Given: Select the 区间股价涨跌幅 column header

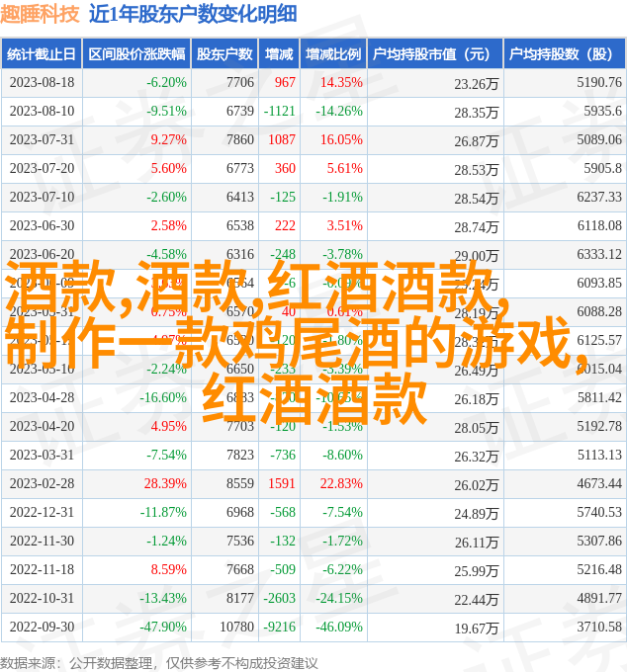Looking at the screenshot, I should 136,54.
